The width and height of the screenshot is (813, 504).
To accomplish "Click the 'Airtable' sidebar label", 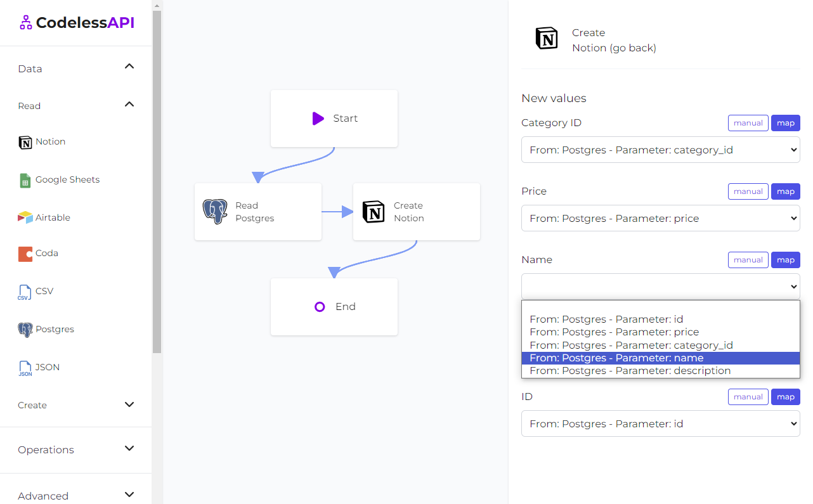I will tap(53, 217).
